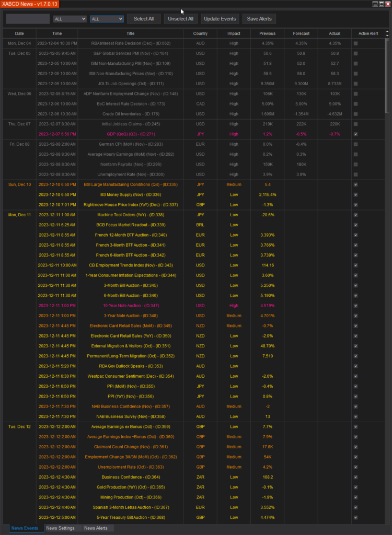
Task: Switch to the News Alerts tab
Action: 96,528
